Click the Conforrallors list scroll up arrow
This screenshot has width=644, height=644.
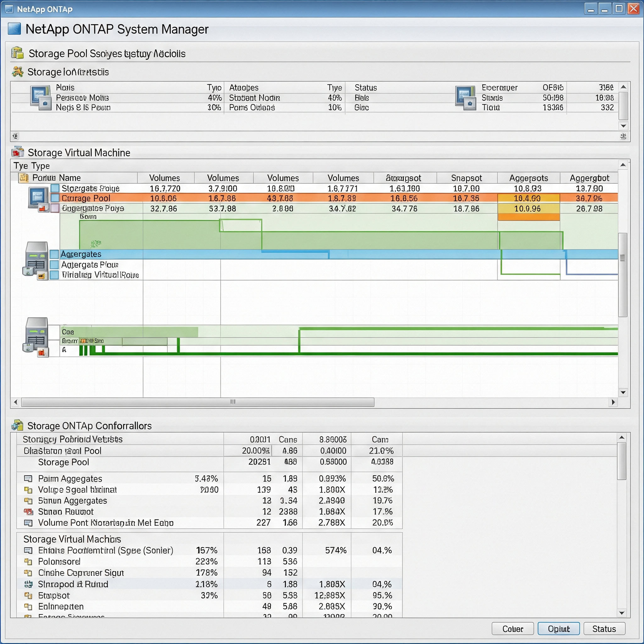pos(621,437)
